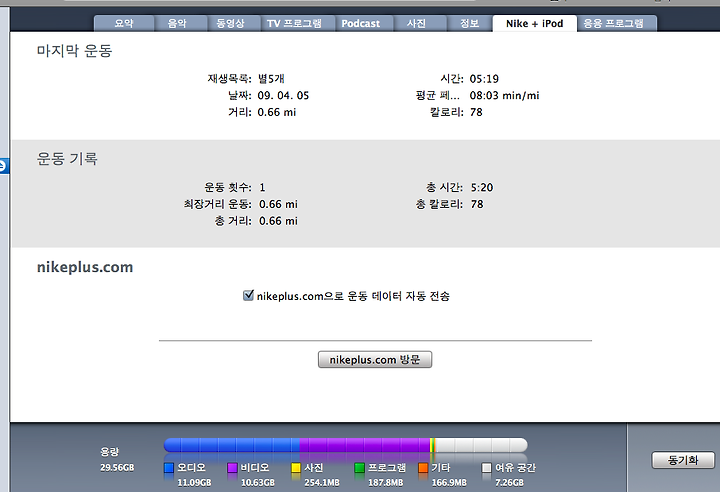The width and height of the screenshot is (720, 492).
Task: Click the nikeplus.com section heading
Action: [85, 267]
